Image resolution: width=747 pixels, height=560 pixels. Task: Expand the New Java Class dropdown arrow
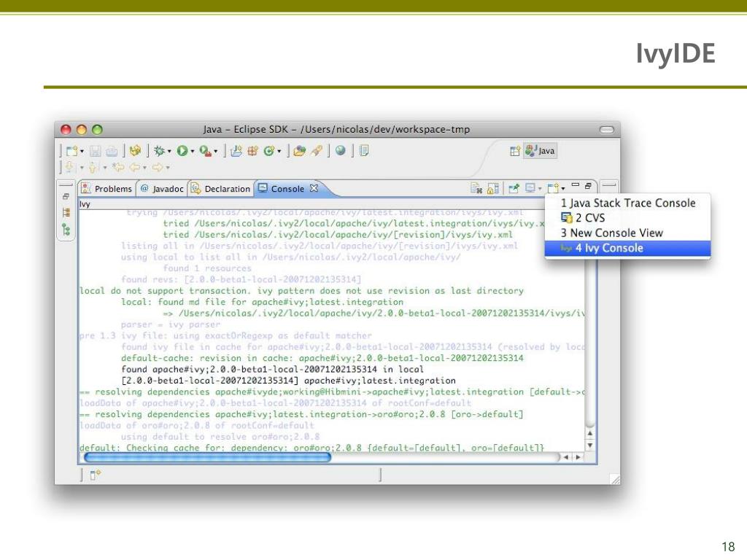click(279, 152)
